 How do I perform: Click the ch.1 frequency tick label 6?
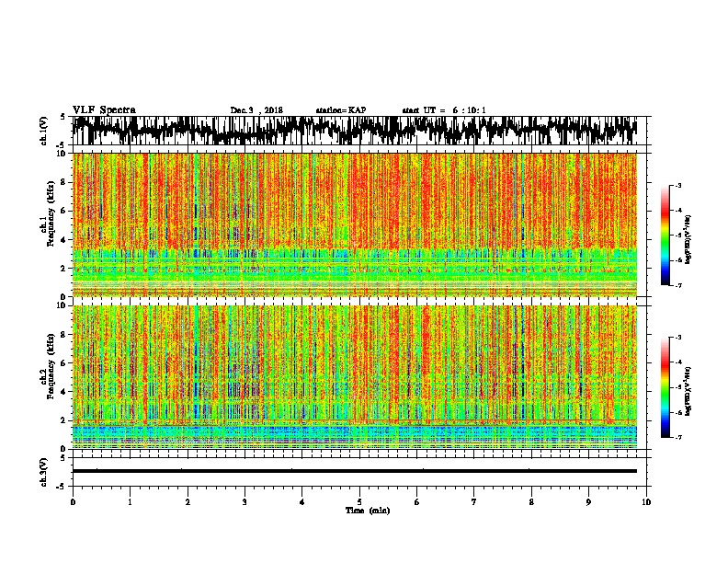(64, 212)
